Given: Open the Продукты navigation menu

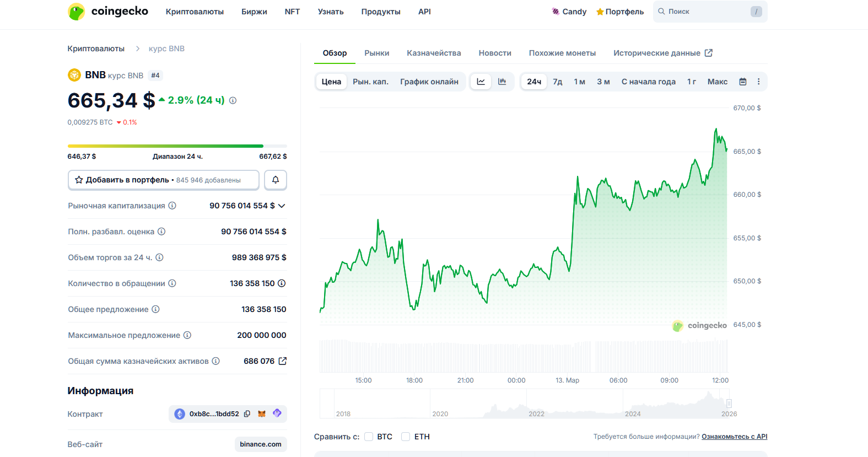Looking at the screenshot, I should (x=381, y=12).
